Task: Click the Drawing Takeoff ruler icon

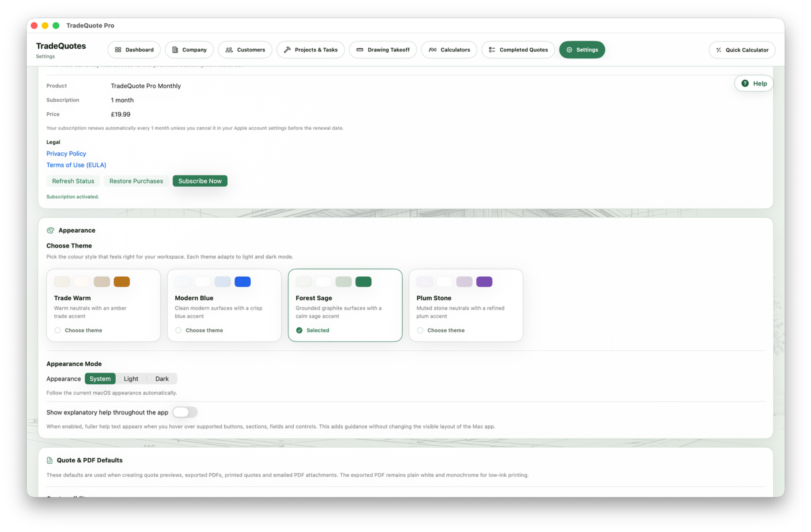Action: [x=360, y=50]
